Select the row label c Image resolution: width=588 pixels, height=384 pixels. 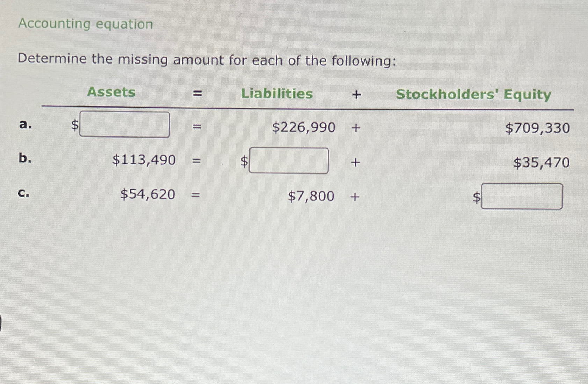[x=24, y=193]
